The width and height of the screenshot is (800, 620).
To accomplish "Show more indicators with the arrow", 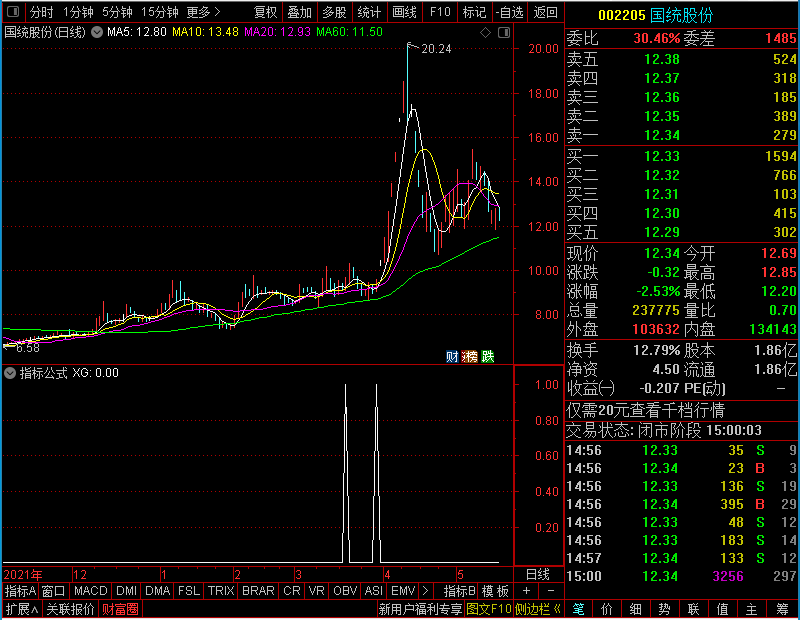I will pos(426,591).
